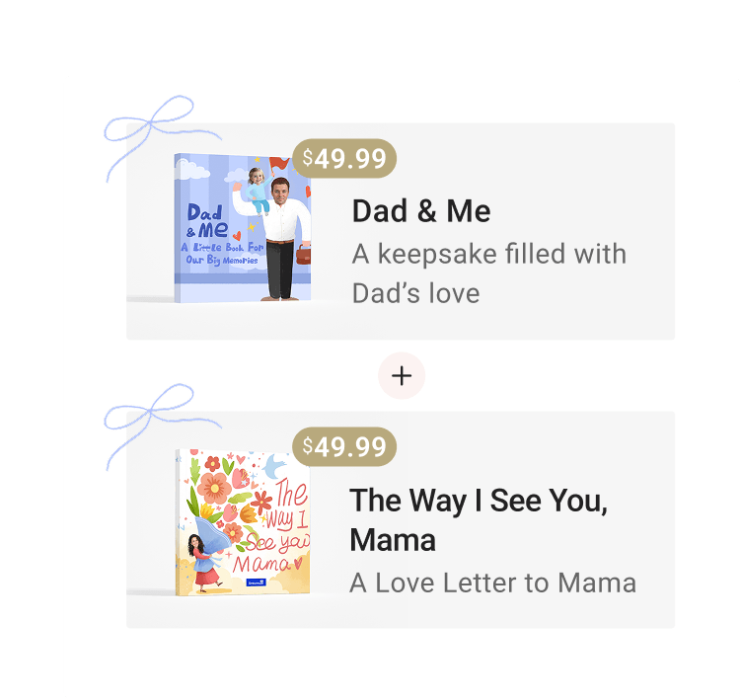
Task: Select the 'A Love Letter to Mama' subtitle
Action: point(493,583)
